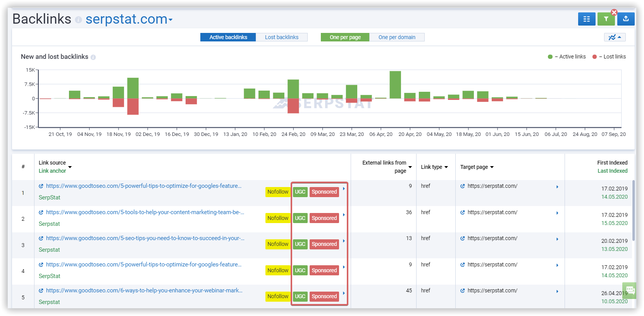Remove filter via red X badge

pyautogui.click(x=614, y=12)
